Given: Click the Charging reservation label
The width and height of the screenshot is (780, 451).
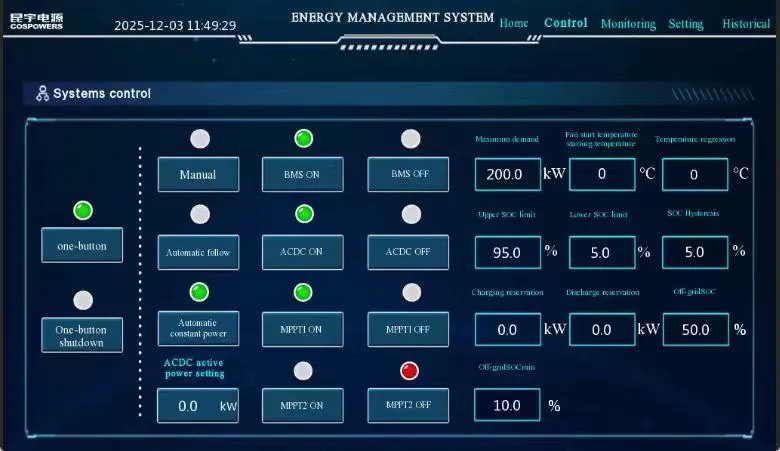Looking at the screenshot, I should coord(507,292).
